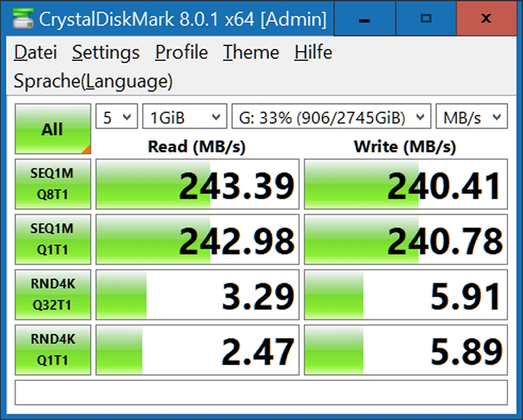The height and width of the screenshot is (420, 523).
Task: Click the Read (MB/s) column header
Action: point(197,146)
